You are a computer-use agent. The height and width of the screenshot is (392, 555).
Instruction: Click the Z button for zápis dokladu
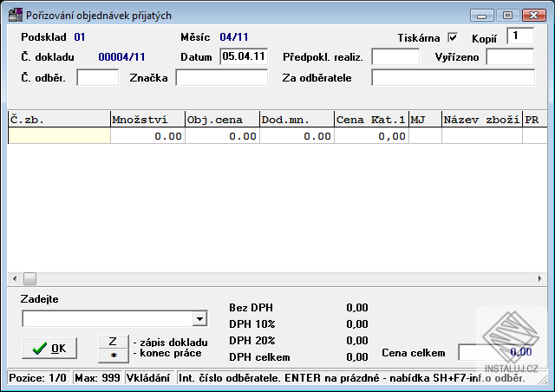[x=114, y=342]
